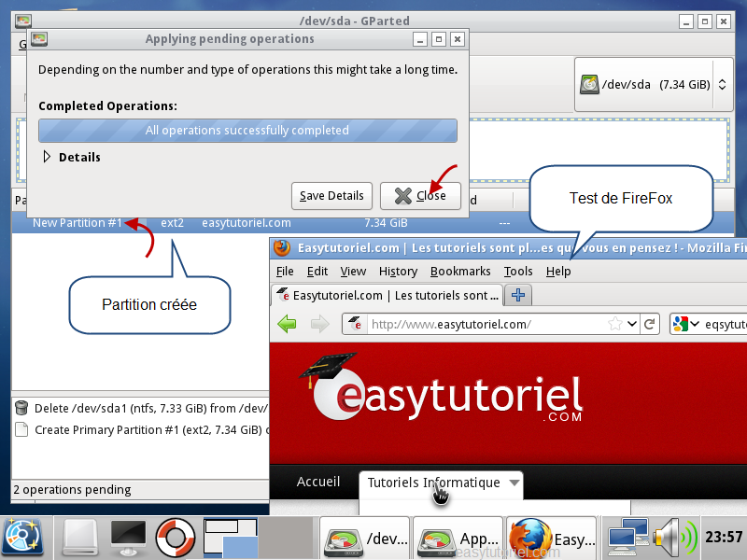Bookmark the page with the star icon

(x=615, y=324)
